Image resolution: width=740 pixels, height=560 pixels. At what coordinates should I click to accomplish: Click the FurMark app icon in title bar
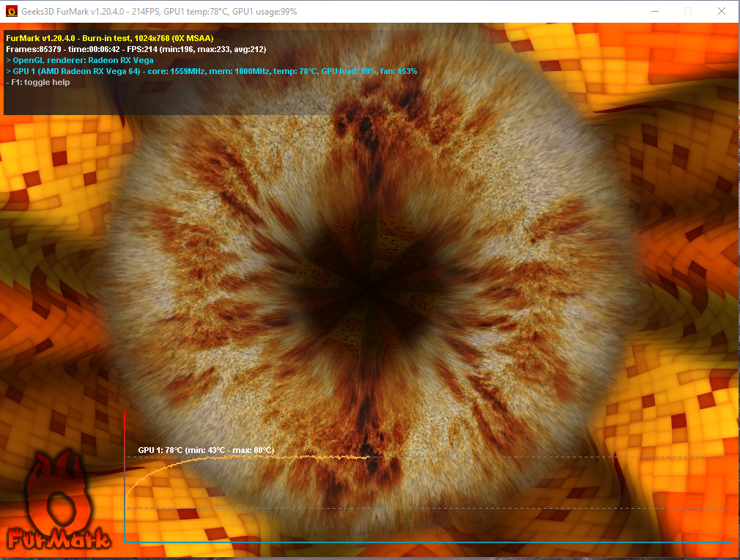12,11
